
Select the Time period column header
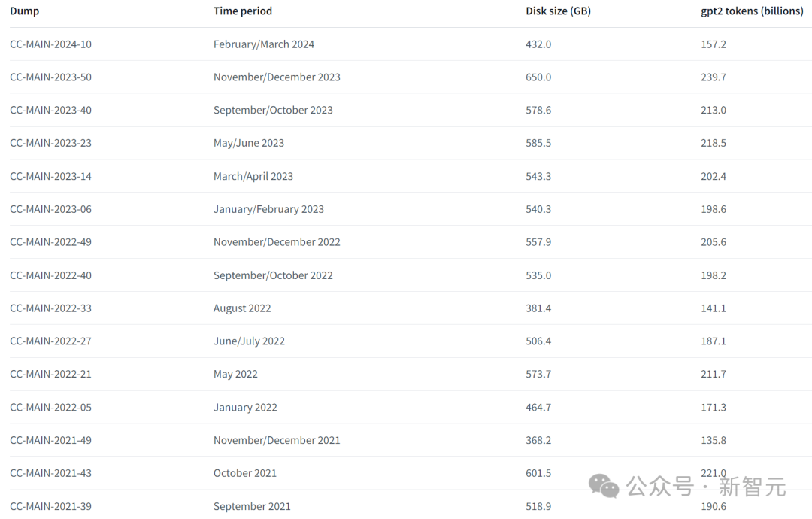click(242, 11)
